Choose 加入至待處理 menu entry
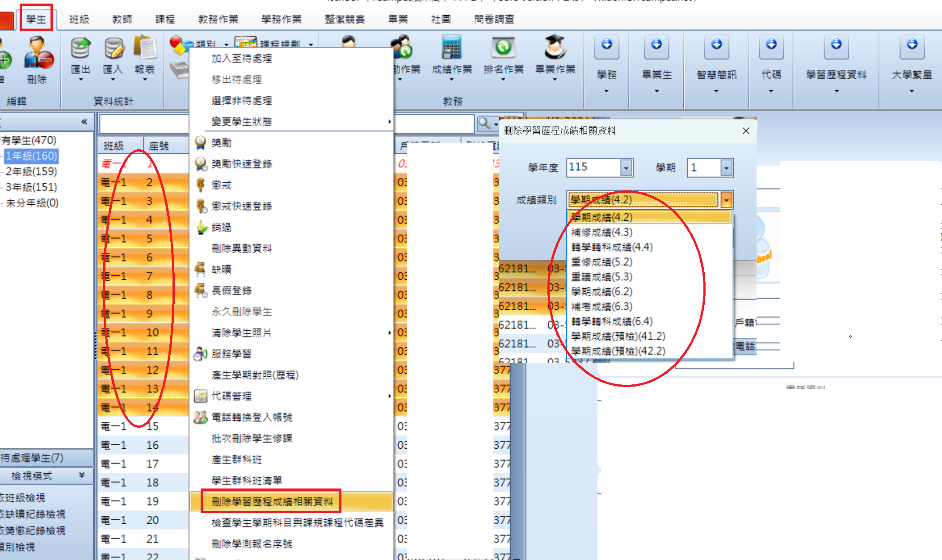 [291, 59]
